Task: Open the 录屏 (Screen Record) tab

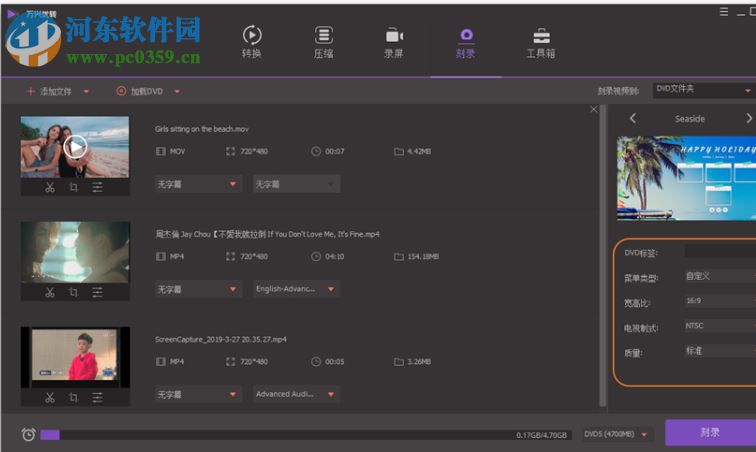Action: click(394, 42)
